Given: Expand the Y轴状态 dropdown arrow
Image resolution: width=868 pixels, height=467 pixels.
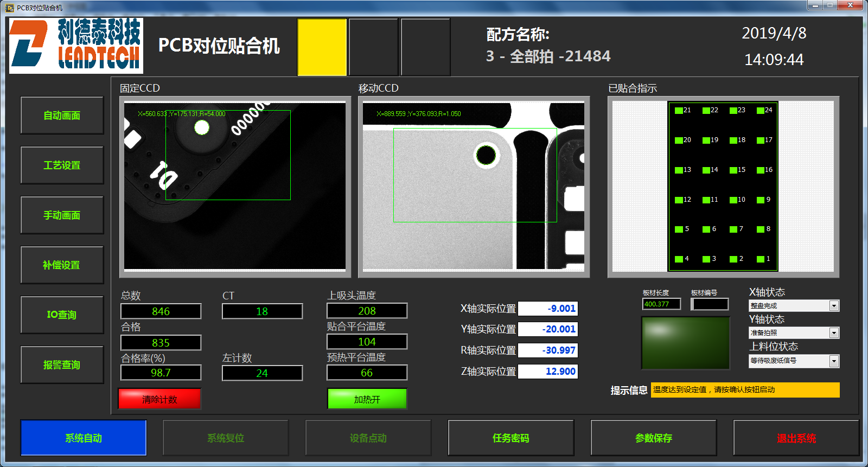Looking at the screenshot, I should 834,333.
